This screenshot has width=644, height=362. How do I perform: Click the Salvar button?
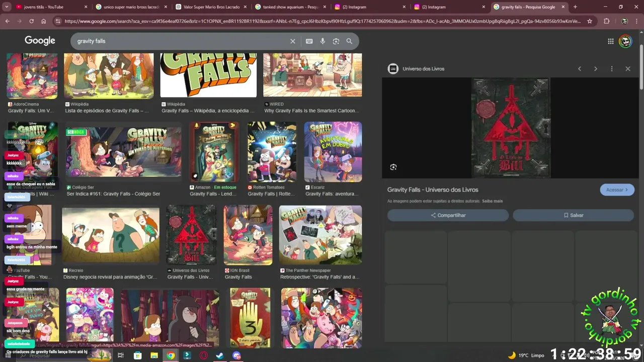click(573, 215)
